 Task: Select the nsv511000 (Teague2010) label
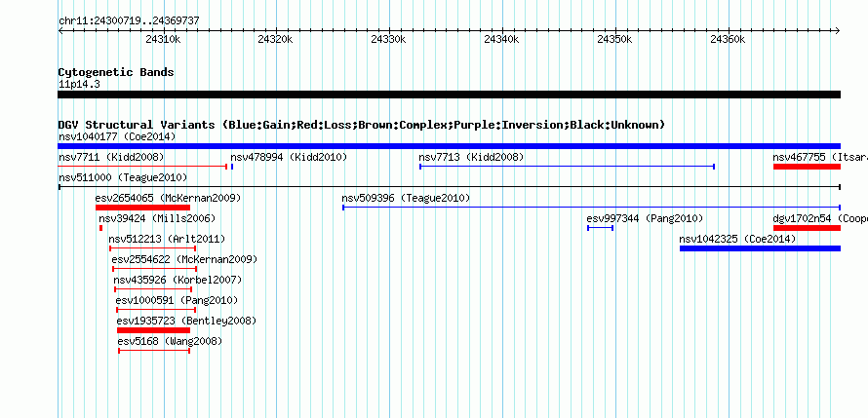tap(123, 178)
